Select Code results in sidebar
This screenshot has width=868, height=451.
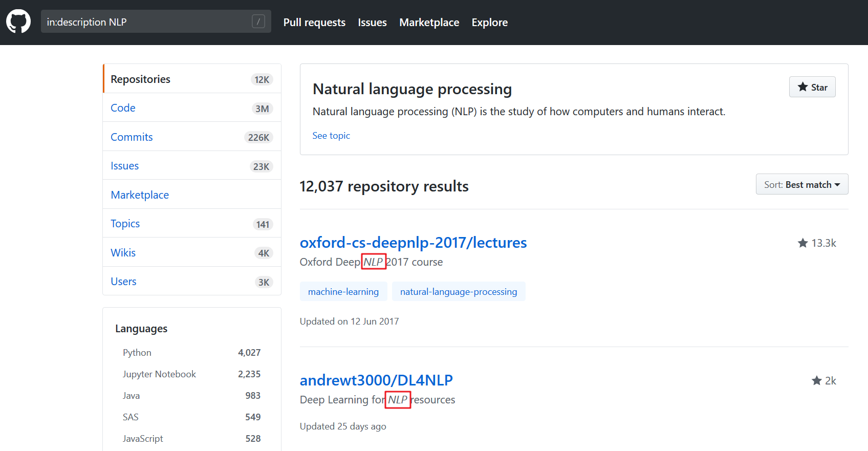click(x=123, y=108)
